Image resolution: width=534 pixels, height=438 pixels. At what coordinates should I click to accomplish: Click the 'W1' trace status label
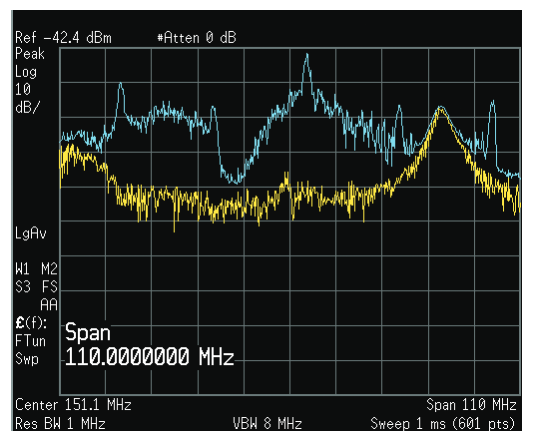(22, 269)
